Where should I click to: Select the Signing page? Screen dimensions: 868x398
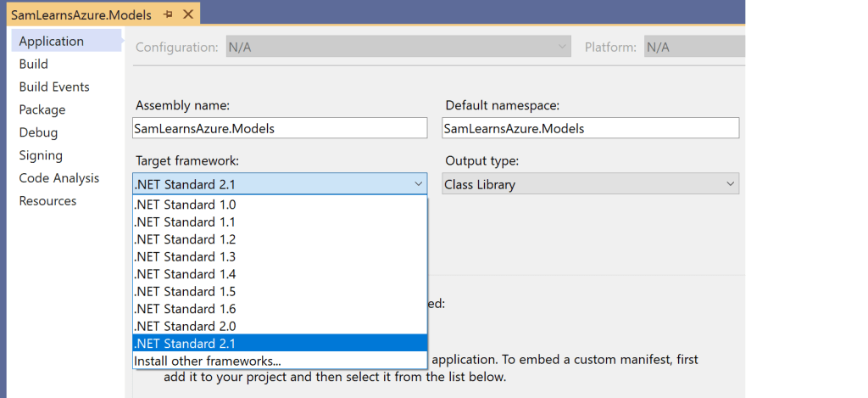[x=41, y=155]
